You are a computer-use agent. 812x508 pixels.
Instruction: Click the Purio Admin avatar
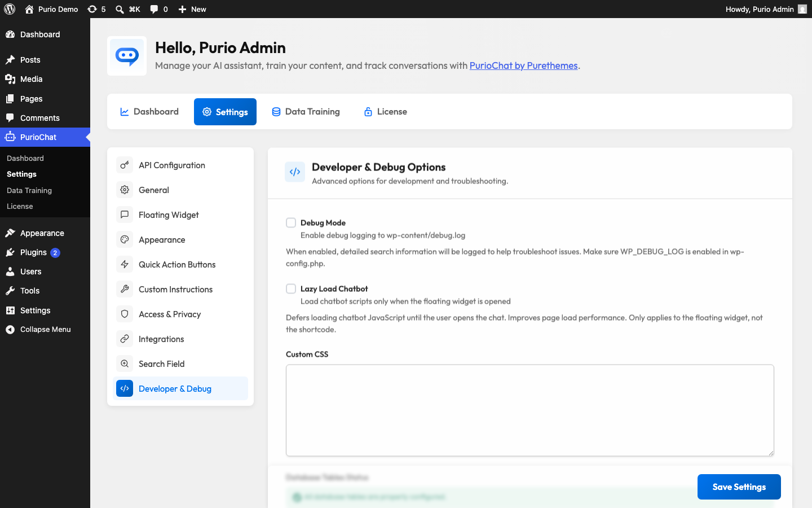click(x=802, y=9)
